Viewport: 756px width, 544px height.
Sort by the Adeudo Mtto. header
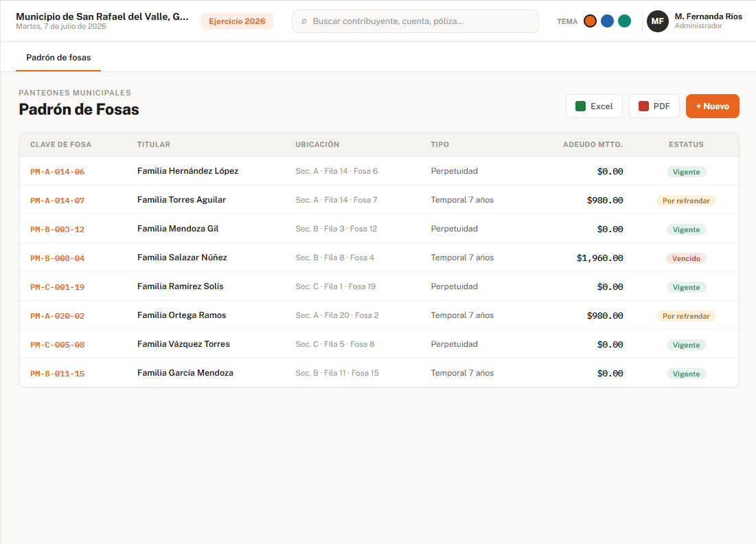pos(593,144)
